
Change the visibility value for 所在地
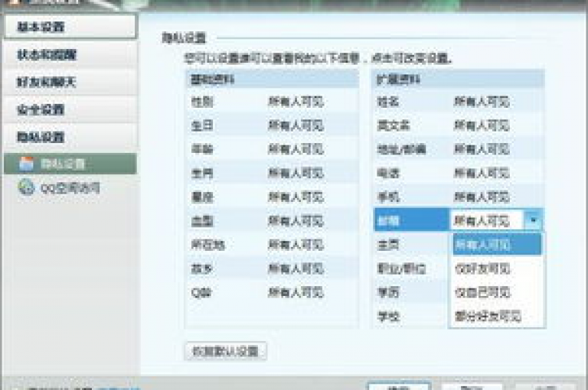pos(296,245)
